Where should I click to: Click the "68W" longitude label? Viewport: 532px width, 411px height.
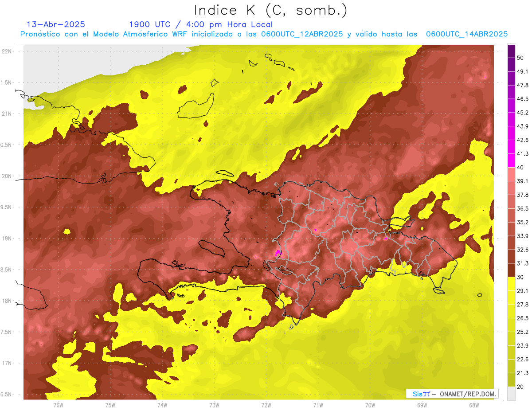(x=474, y=405)
